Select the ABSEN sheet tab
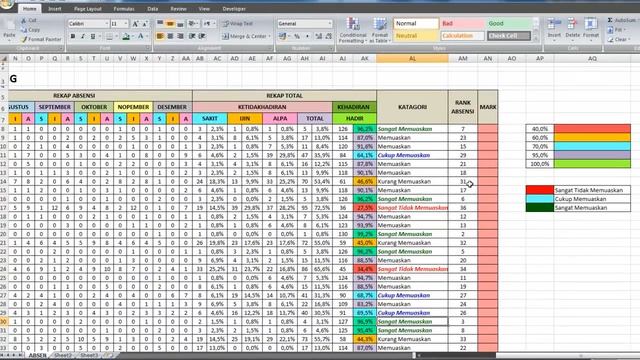Screen dimensions: 640x360 (38, 356)
